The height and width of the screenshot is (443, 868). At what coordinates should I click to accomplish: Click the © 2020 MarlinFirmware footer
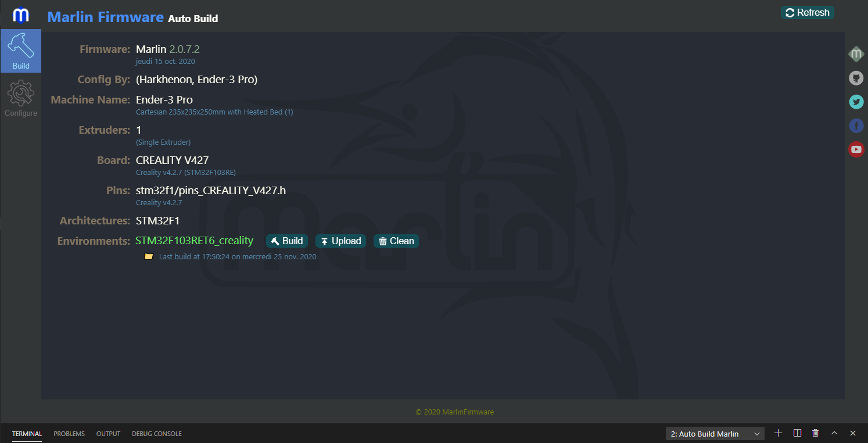pyautogui.click(x=455, y=412)
